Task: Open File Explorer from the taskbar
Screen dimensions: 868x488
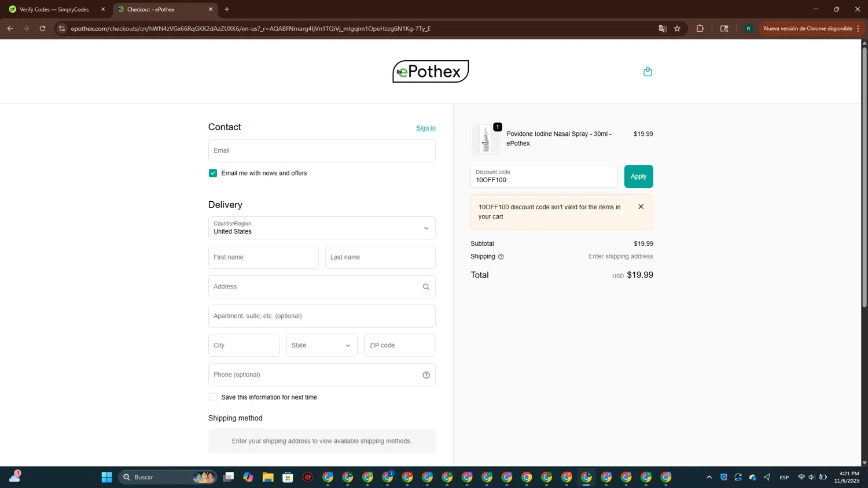Action: pyautogui.click(x=268, y=477)
